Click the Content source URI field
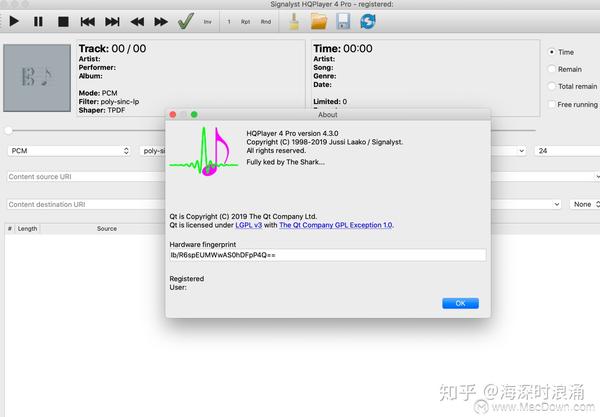Viewport: 600px width, 417px height. coord(86,177)
